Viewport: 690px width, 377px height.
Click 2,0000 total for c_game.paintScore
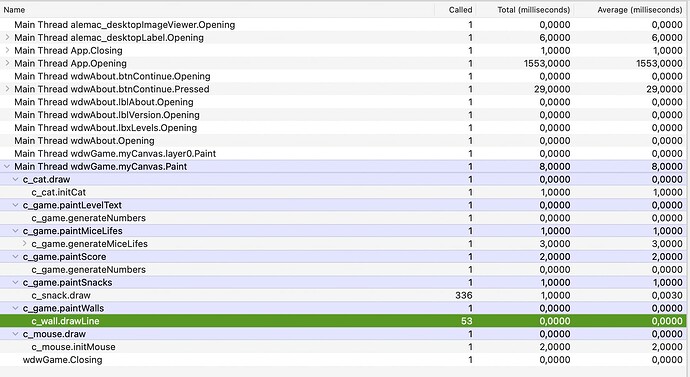tap(555, 256)
